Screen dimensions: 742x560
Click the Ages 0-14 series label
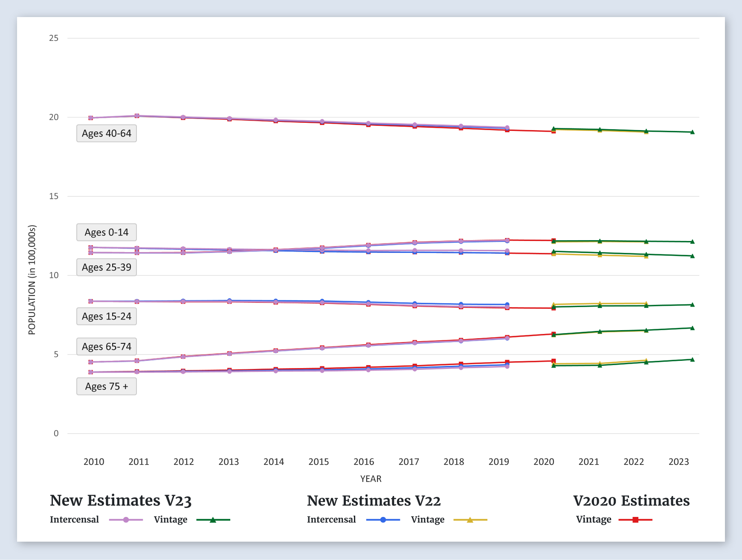point(107,232)
